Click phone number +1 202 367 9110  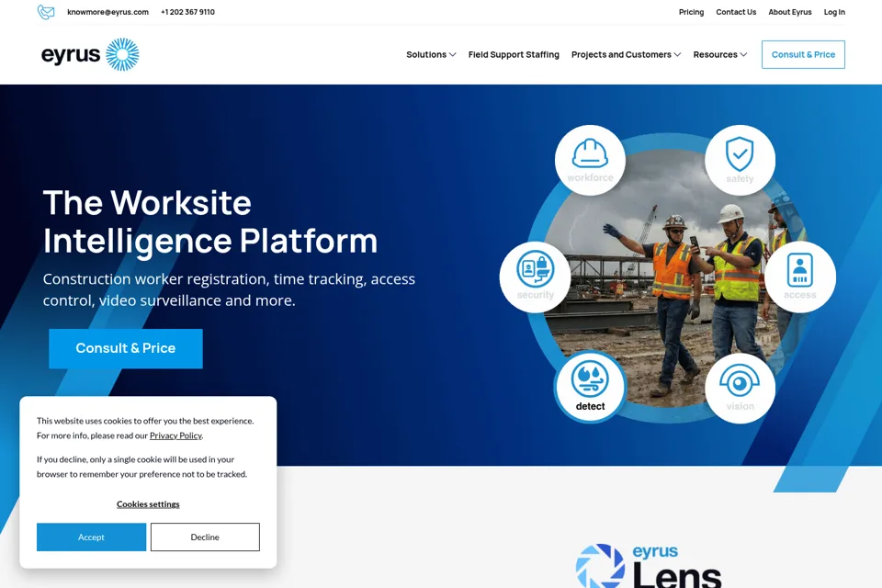pyautogui.click(x=187, y=12)
